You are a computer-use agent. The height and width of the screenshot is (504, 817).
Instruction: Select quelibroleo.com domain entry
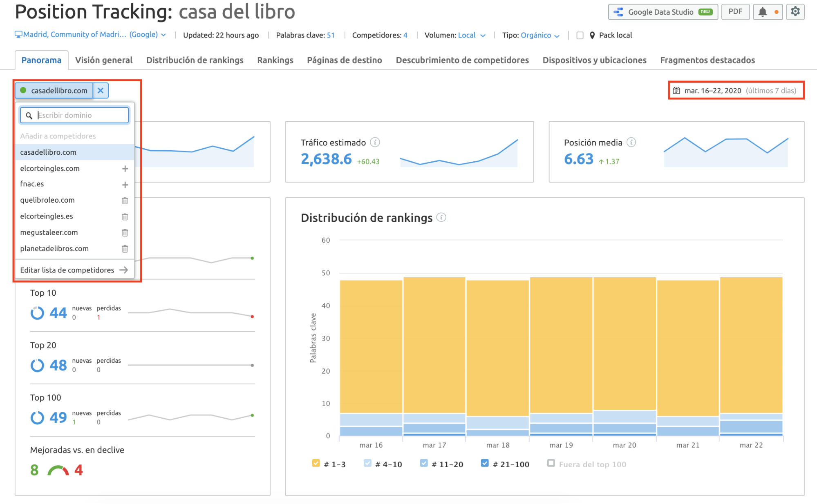point(47,200)
